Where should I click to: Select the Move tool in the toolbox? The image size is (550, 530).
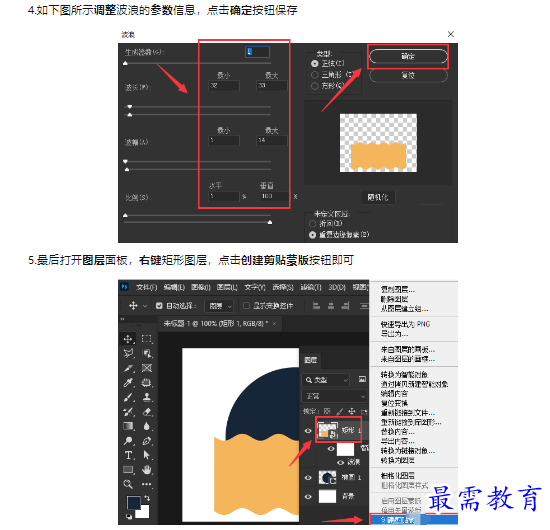click(x=128, y=339)
